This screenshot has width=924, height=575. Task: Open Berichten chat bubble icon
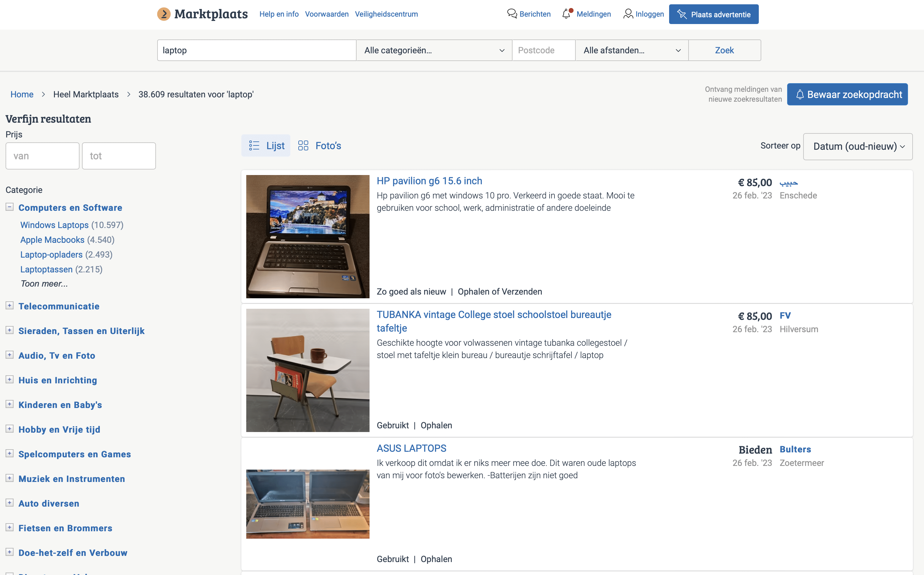point(512,14)
